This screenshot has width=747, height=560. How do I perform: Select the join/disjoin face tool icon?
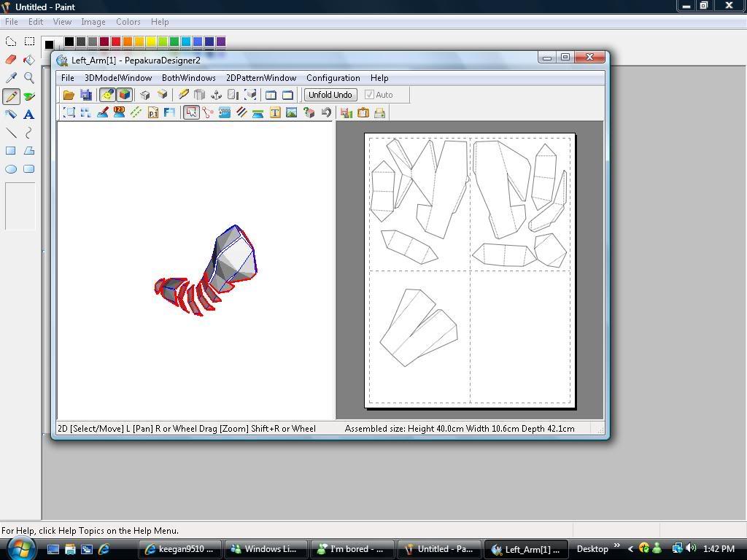pyautogui.click(x=208, y=113)
